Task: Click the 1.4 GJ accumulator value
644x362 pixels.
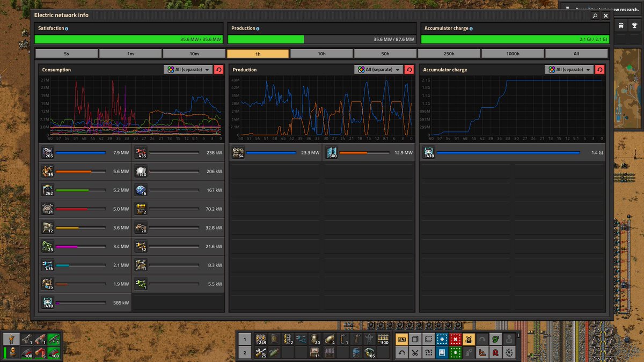Action: [597, 153]
